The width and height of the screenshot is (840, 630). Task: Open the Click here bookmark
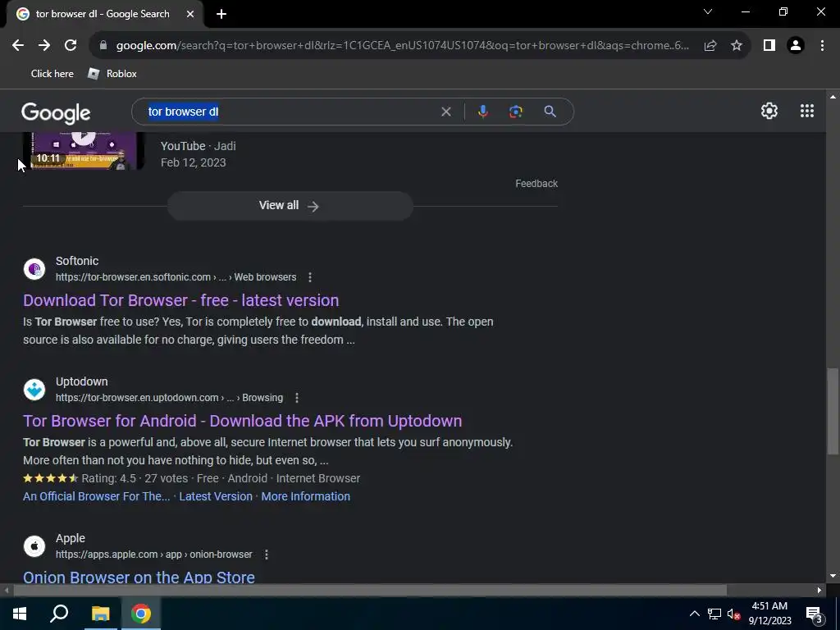pos(52,74)
